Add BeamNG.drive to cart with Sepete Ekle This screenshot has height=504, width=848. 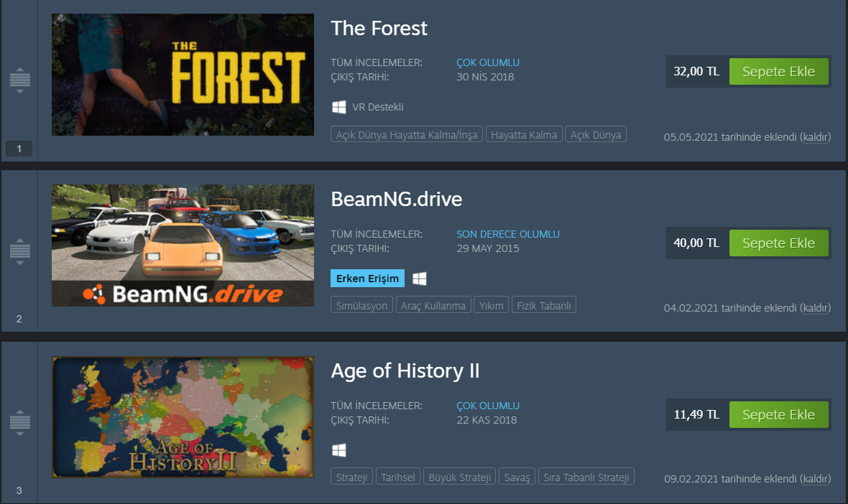pos(778,243)
